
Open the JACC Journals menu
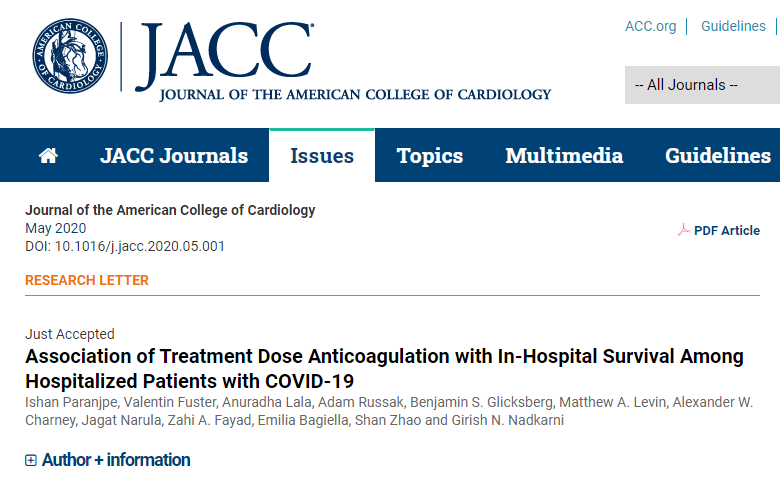click(x=174, y=156)
